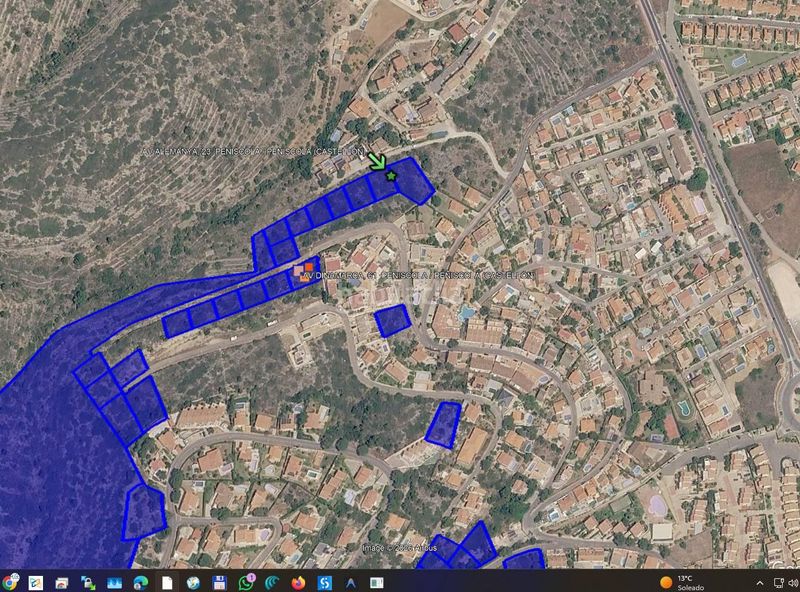Viewport: 800px width, 592px height.
Task: Open Google Chrome from the taskbar
Action: (x=10, y=581)
